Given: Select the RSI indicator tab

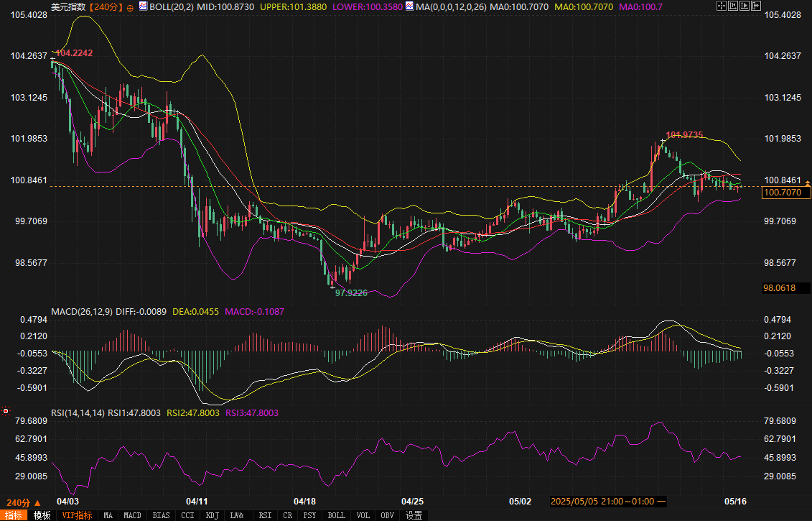Looking at the screenshot, I should click(x=265, y=515).
